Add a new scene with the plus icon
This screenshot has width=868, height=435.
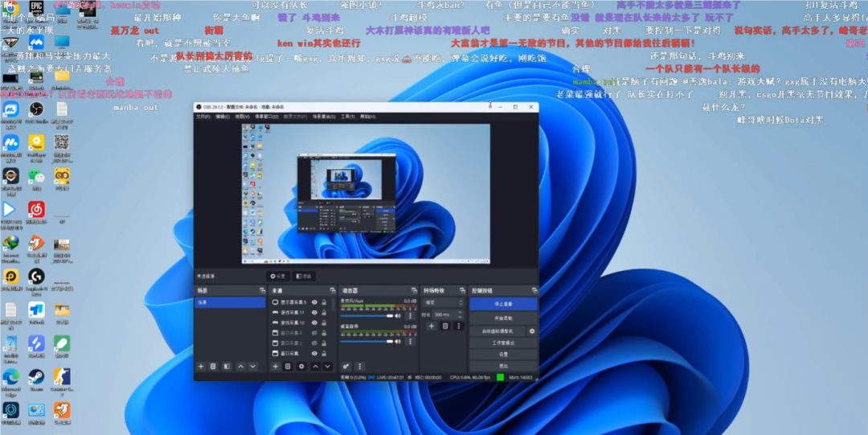201,367
